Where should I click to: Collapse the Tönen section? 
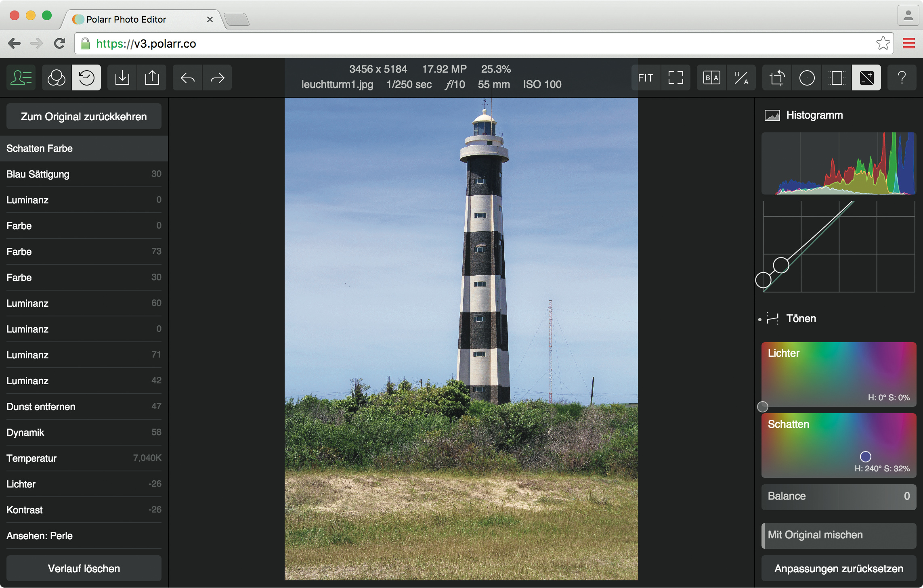click(801, 318)
